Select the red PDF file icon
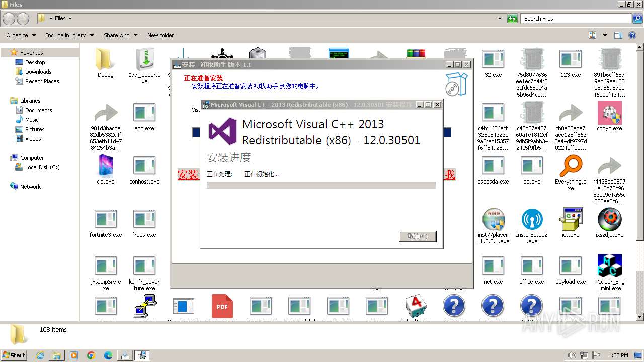The width and height of the screenshot is (644, 362). (x=222, y=306)
